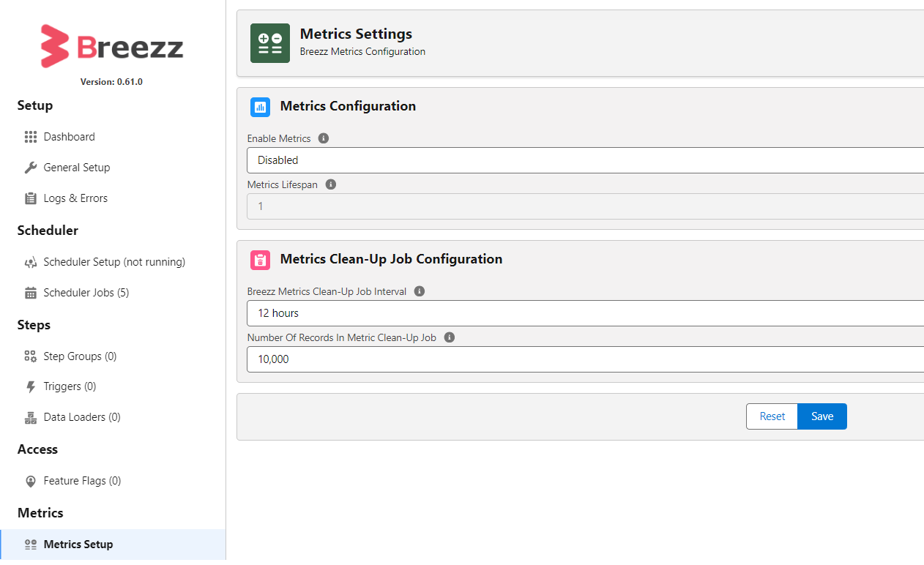
Task: Select the Scheduler Jobs calendar icon
Action: pyautogui.click(x=30, y=292)
